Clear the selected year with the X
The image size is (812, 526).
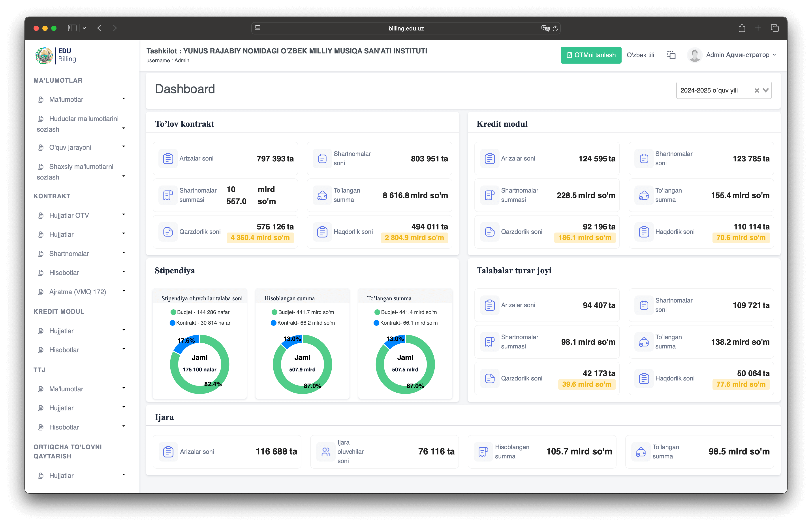(756, 91)
